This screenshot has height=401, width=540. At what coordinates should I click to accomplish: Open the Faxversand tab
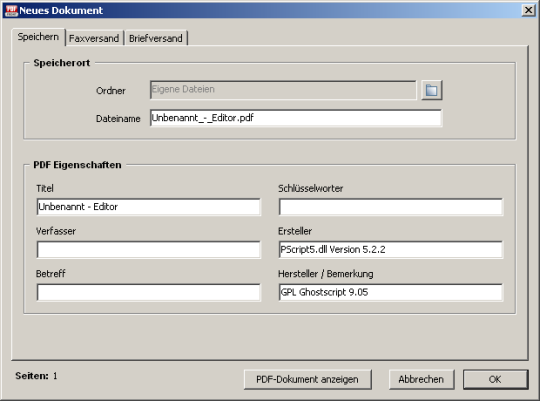(x=94, y=38)
